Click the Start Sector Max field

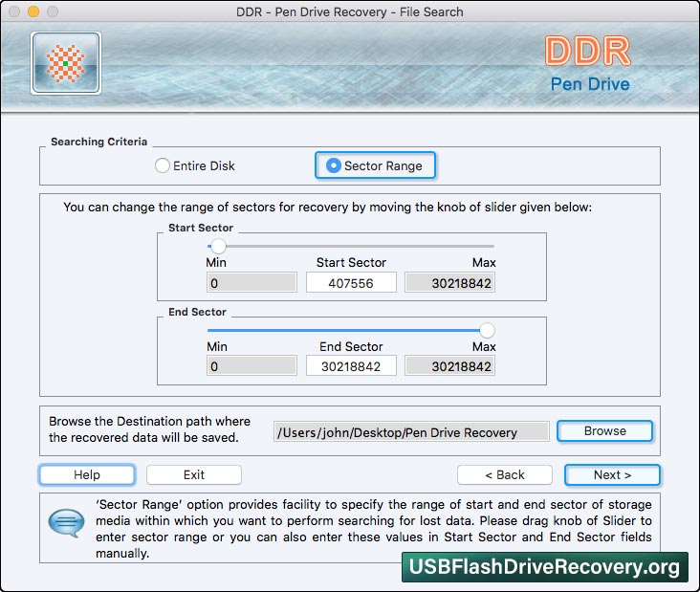click(x=449, y=283)
